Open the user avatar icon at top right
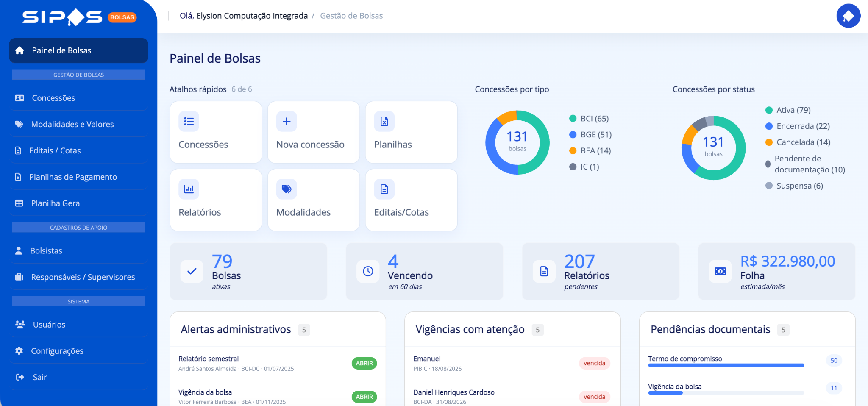The image size is (868, 406). [848, 16]
